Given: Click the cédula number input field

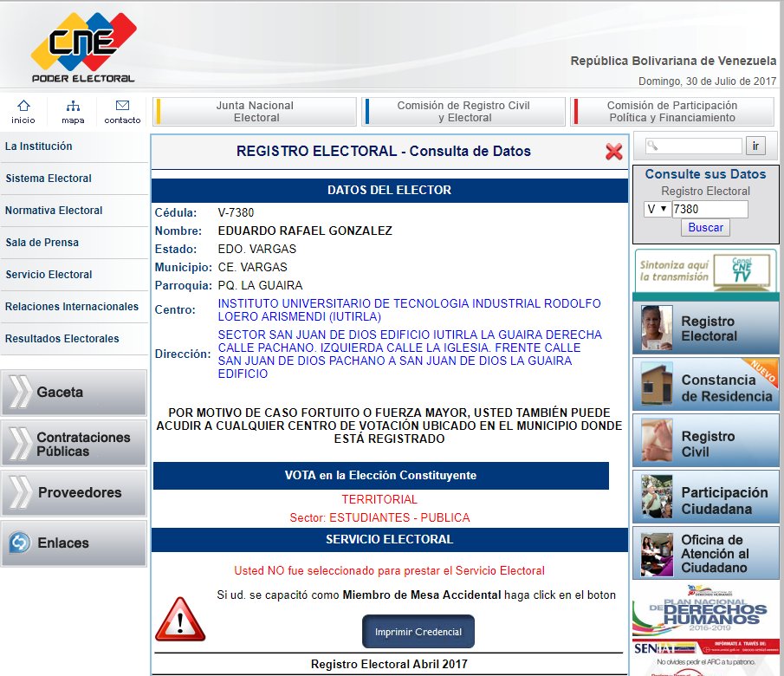Looking at the screenshot, I should click(710, 209).
